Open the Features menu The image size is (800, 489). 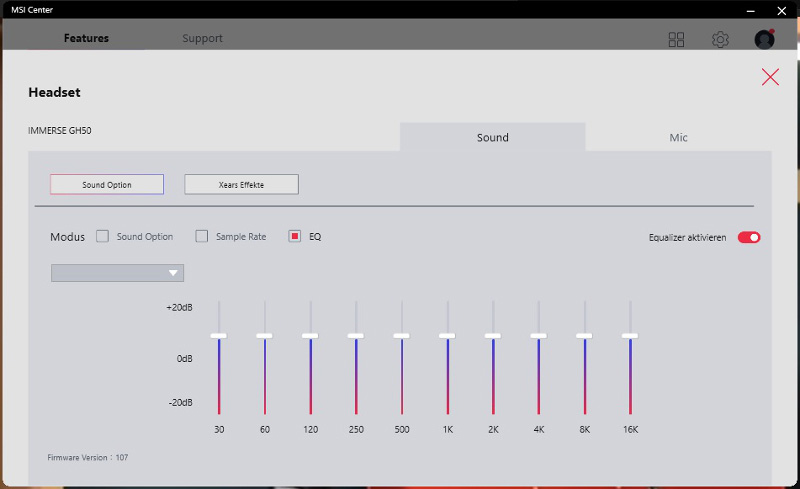pos(86,38)
